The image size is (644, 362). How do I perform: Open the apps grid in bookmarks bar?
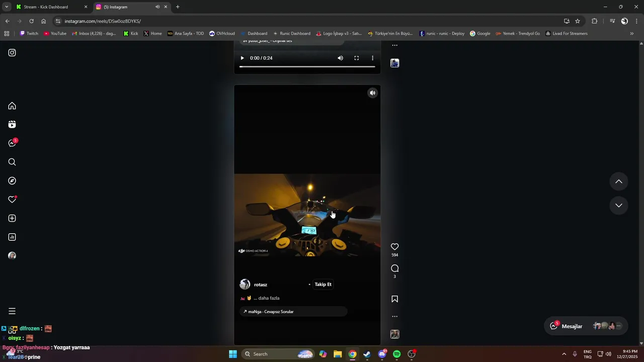pos(7,34)
